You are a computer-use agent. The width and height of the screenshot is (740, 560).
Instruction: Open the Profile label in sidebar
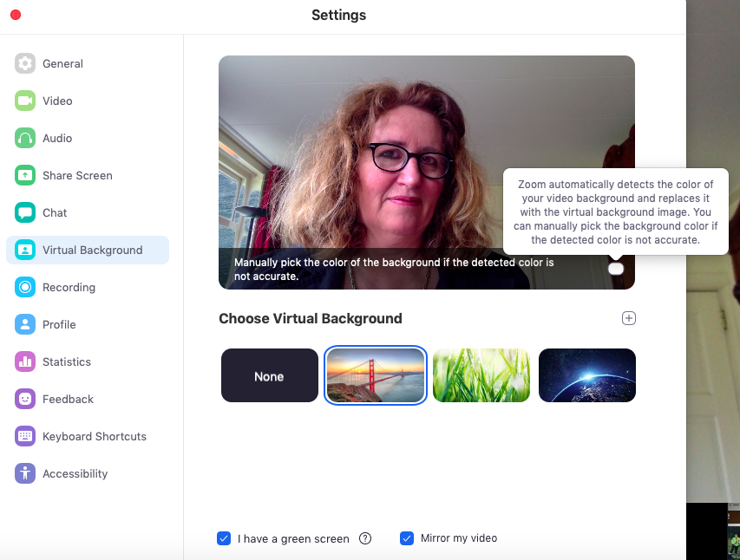[x=59, y=324]
